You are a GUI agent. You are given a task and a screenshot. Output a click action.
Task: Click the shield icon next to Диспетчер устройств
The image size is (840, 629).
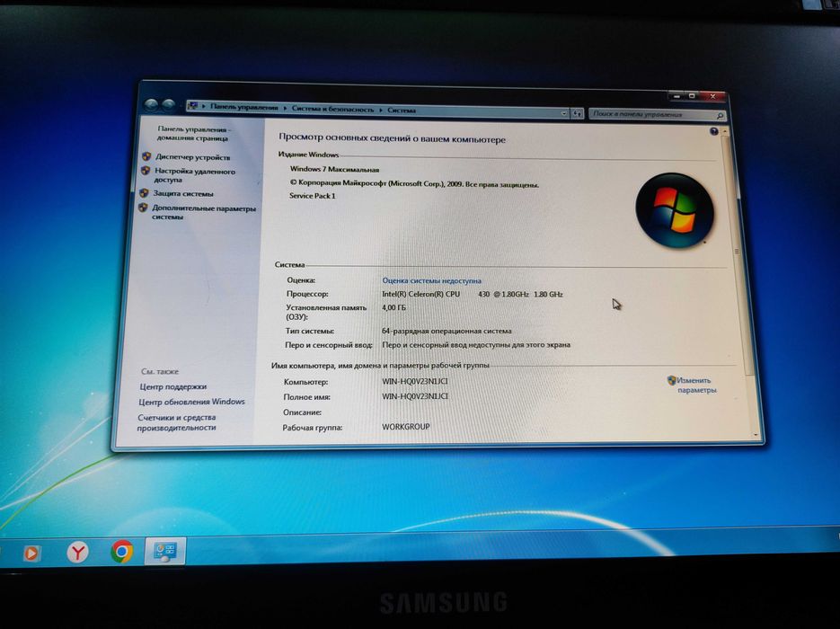click(x=146, y=156)
